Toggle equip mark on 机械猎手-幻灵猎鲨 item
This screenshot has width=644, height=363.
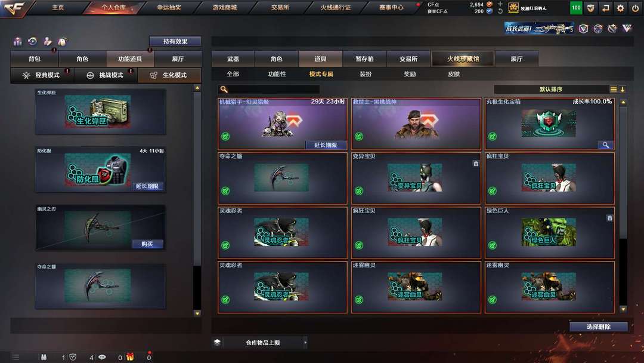tap(225, 137)
